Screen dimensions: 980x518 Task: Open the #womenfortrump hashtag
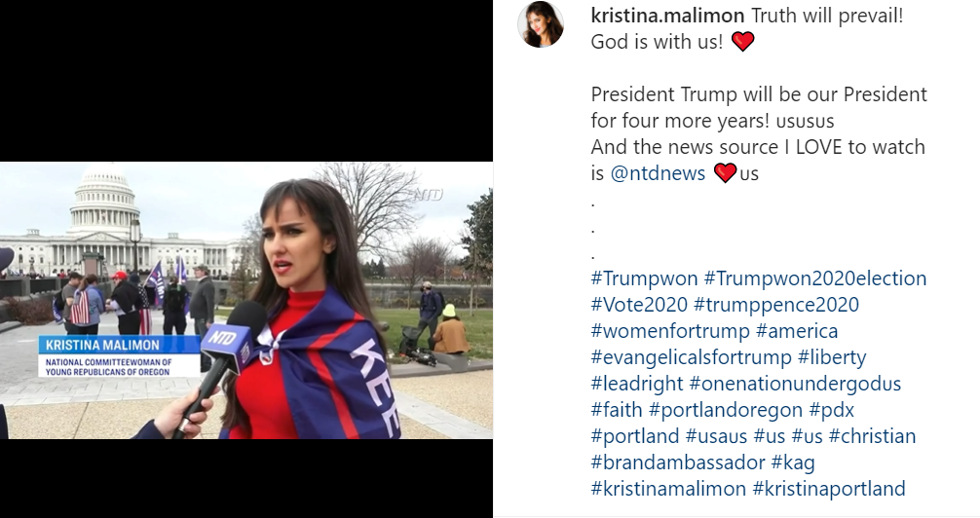670,330
